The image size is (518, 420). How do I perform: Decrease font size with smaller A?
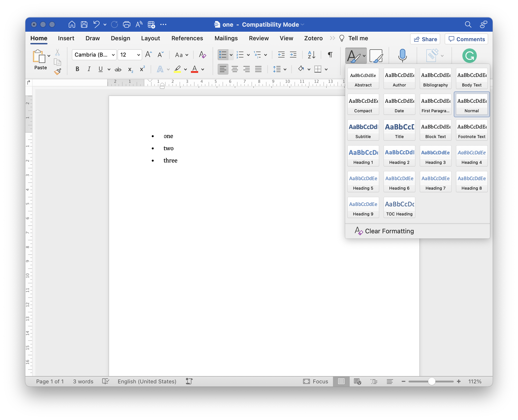160,55
